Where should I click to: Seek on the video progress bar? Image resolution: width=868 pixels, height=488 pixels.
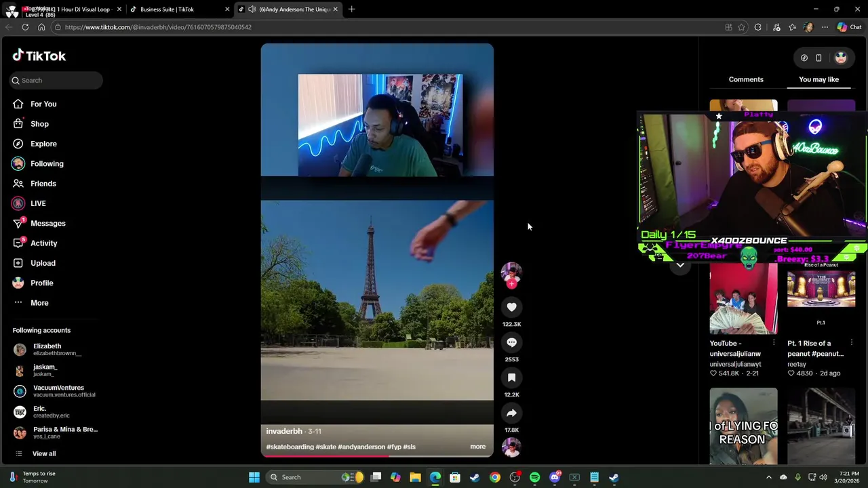377,455
